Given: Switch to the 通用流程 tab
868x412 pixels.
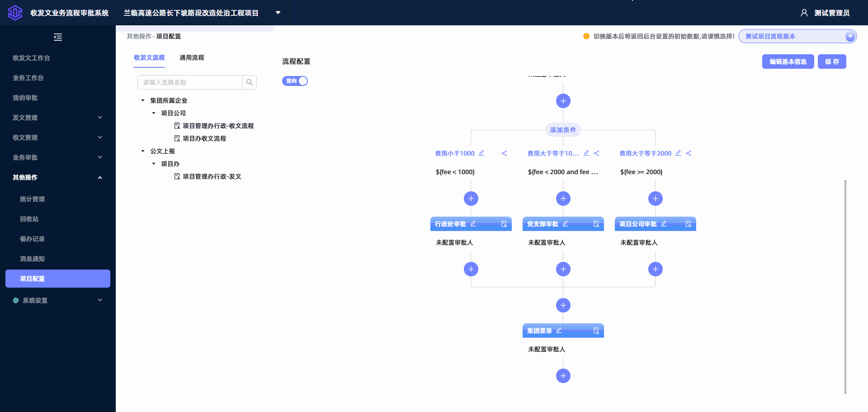Looking at the screenshot, I should coord(191,58).
